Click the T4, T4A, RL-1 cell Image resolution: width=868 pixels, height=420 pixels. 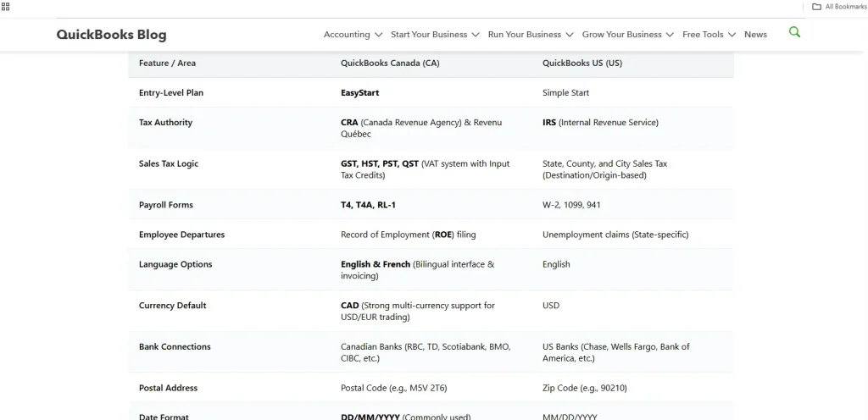368,205
